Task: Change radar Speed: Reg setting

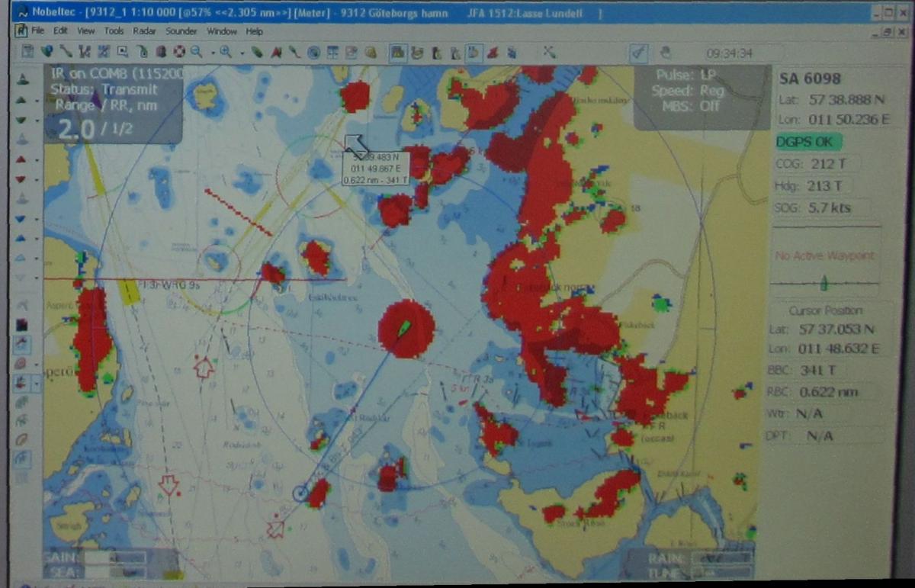Action: coord(689,91)
